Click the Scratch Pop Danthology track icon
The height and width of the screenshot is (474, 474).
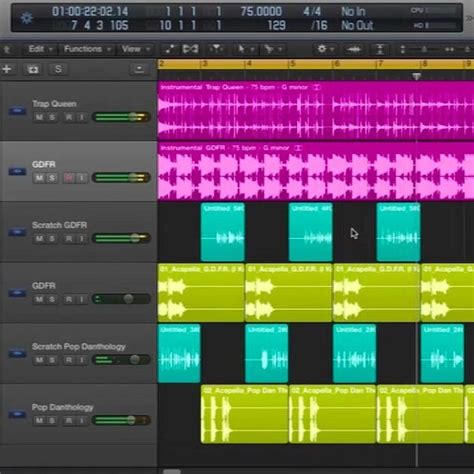17,353
